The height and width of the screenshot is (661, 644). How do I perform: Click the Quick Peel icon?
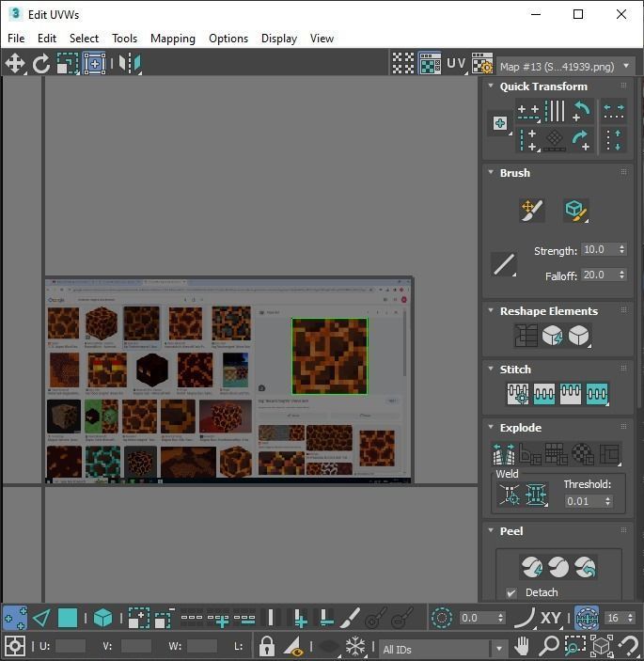(x=532, y=567)
